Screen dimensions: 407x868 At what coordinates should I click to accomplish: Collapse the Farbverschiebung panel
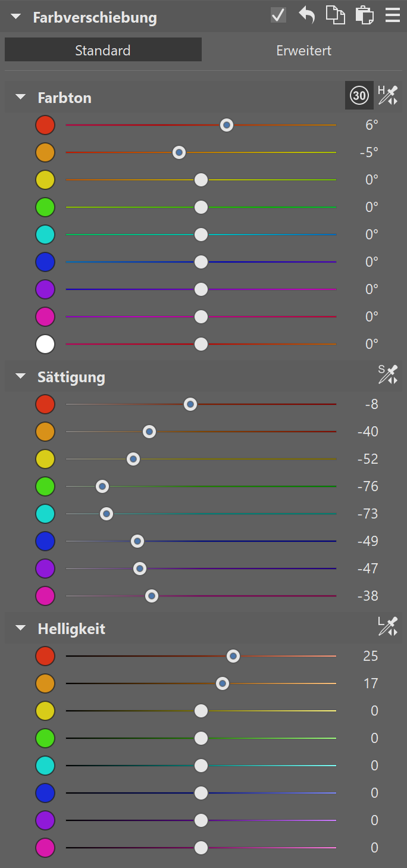pyautogui.click(x=15, y=17)
